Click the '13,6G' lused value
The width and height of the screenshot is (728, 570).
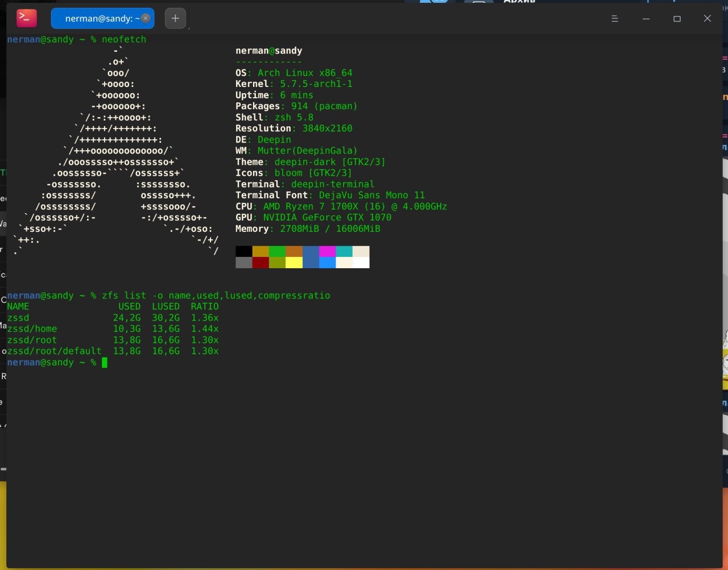click(x=166, y=328)
